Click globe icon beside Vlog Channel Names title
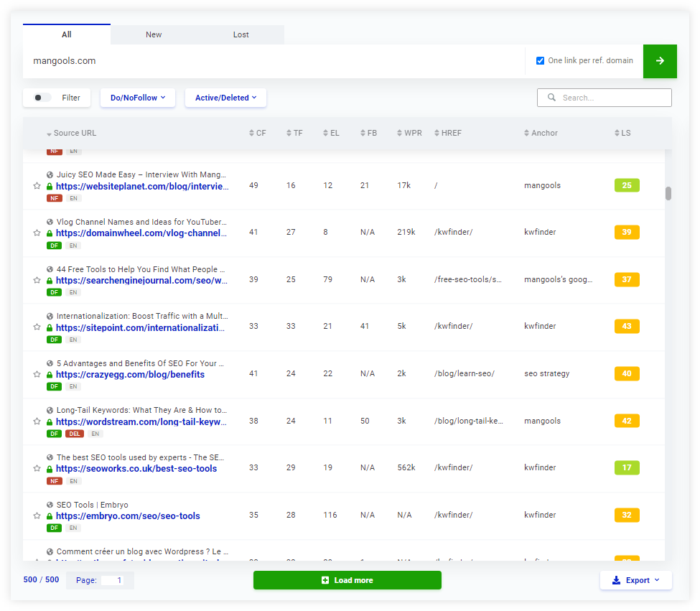700x611 pixels. tap(50, 222)
